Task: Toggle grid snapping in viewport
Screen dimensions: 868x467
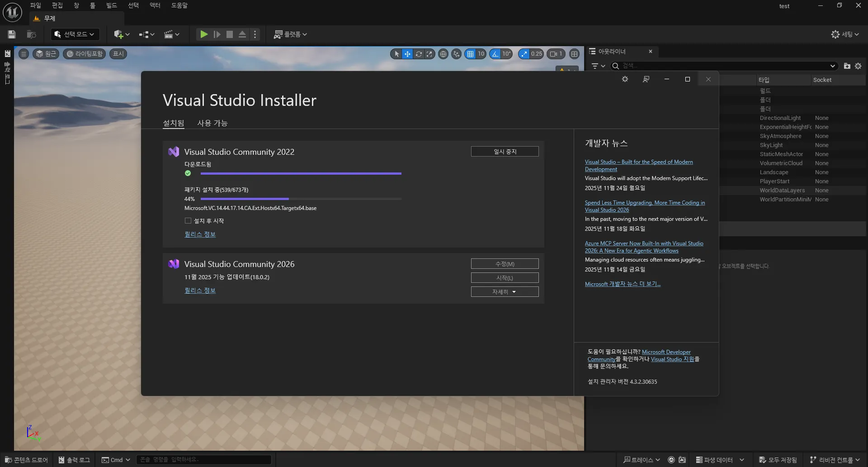Action: [470, 54]
